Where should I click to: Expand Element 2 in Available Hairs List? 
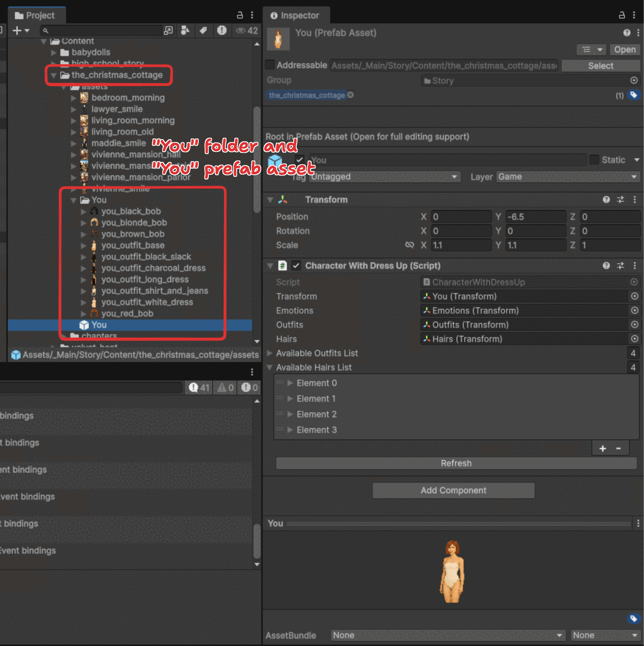[290, 414]
